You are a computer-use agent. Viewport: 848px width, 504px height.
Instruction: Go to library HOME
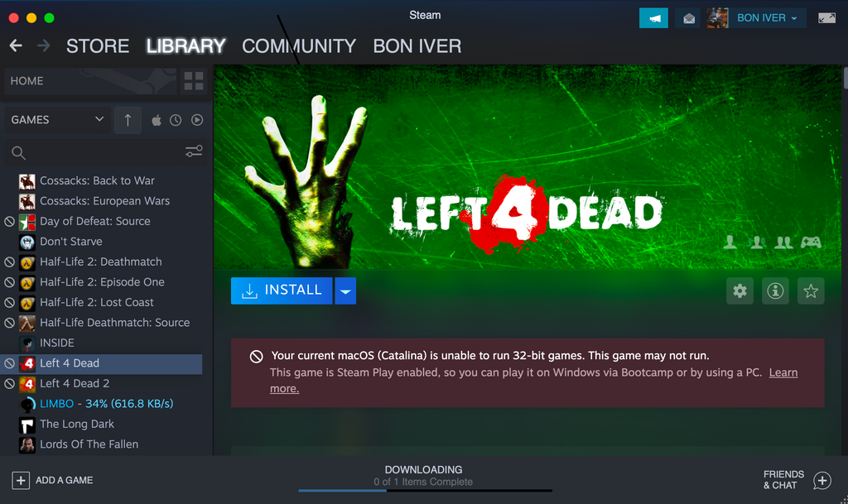pos(90,81)
